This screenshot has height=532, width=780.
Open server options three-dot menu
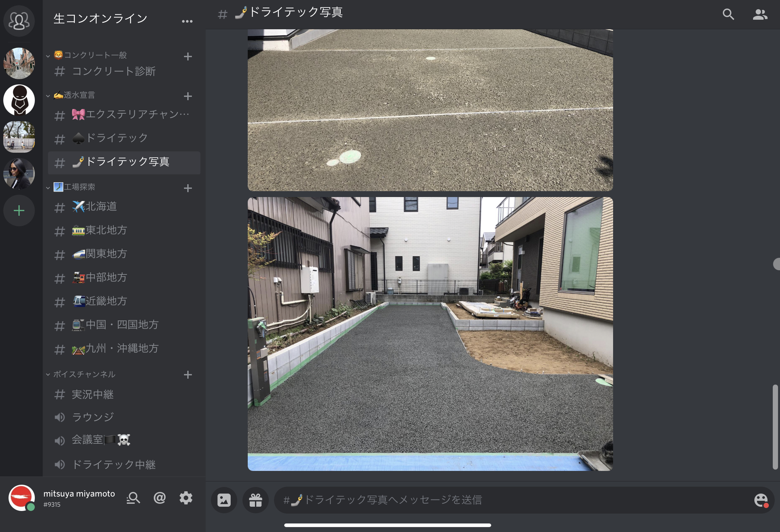(187, 21)
